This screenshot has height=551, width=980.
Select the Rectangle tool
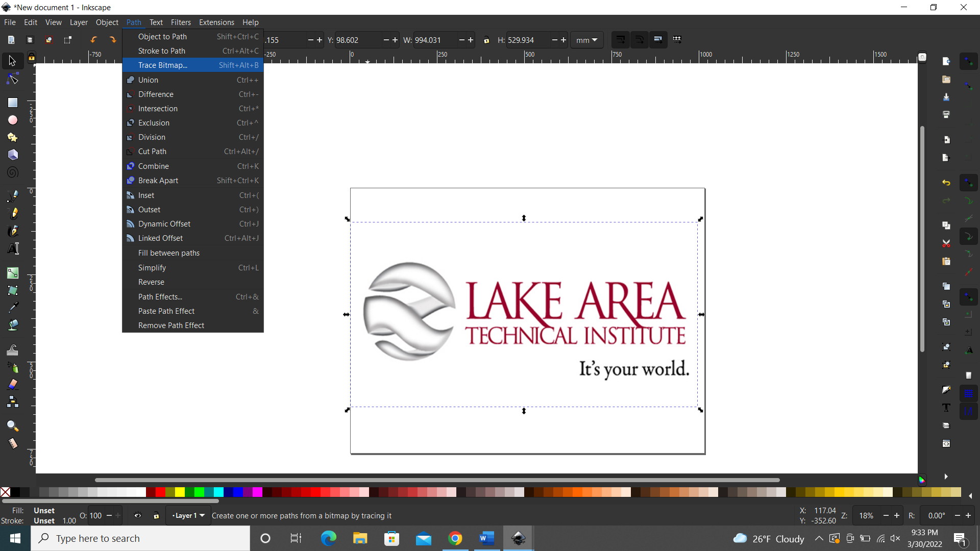click(12, 102)
